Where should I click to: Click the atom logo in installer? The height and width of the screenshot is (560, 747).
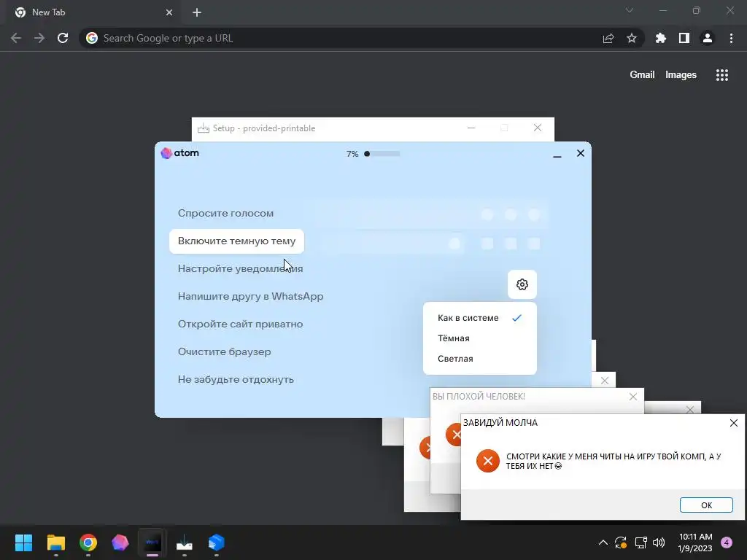(179, 153)
